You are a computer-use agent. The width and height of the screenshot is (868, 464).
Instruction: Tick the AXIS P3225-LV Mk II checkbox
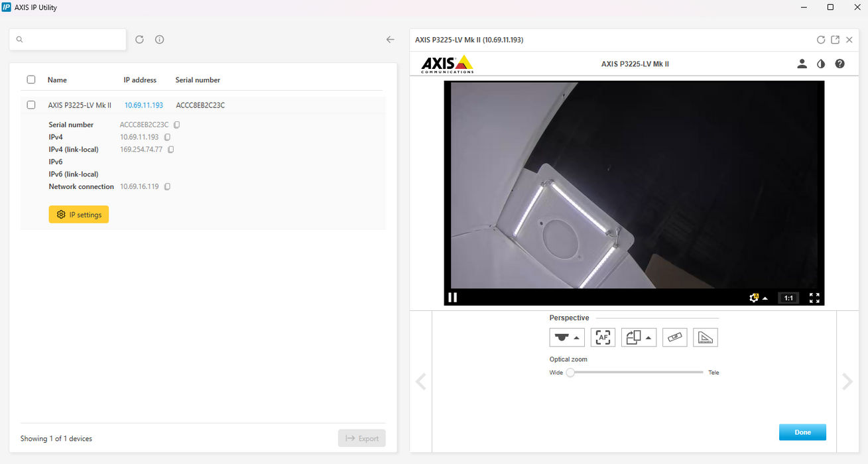[31, 105]
